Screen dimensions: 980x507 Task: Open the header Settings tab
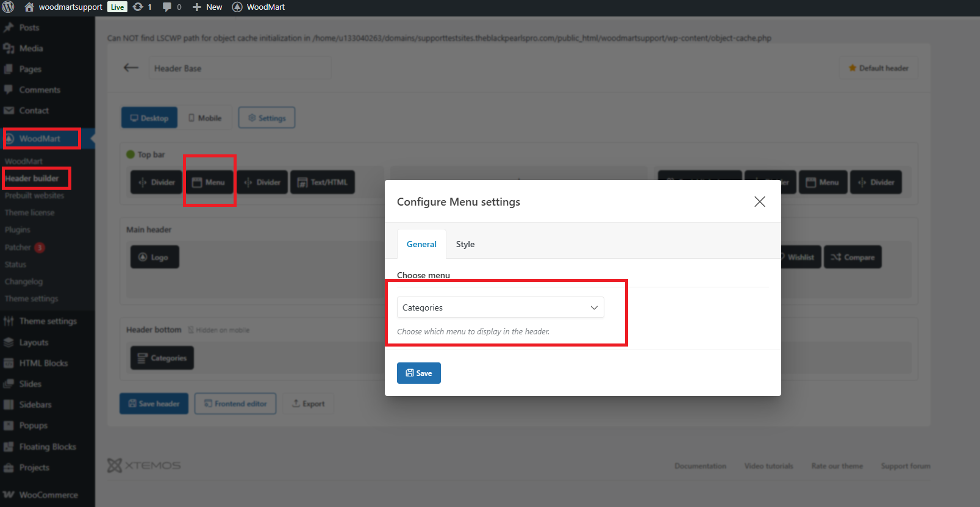266,118
